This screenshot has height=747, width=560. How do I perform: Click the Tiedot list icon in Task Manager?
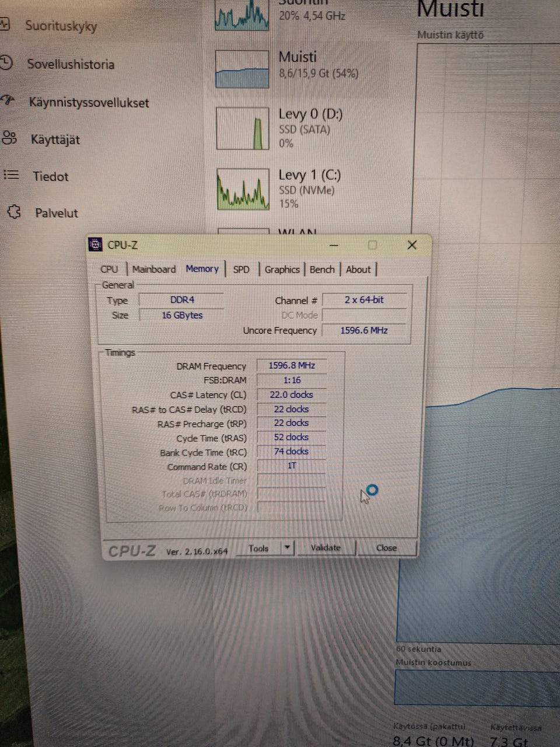click(11, 175)
